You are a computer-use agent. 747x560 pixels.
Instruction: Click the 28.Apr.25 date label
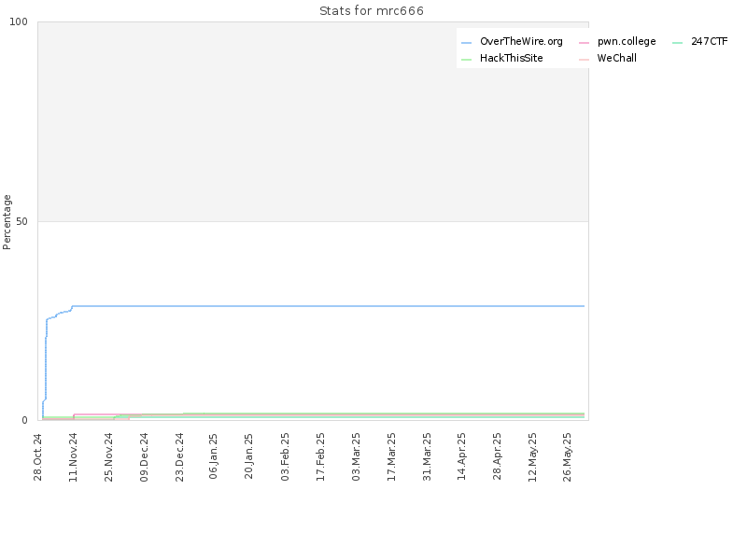(498, 456)
